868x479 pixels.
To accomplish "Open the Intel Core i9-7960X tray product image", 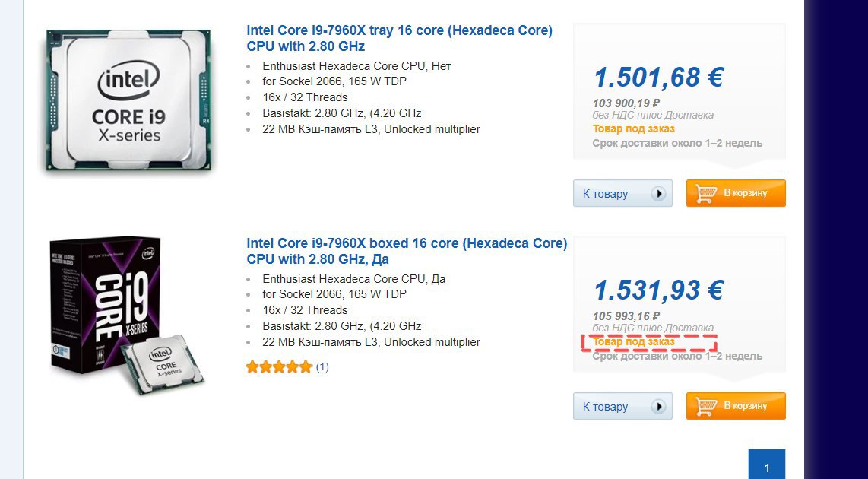I will 128,100.
